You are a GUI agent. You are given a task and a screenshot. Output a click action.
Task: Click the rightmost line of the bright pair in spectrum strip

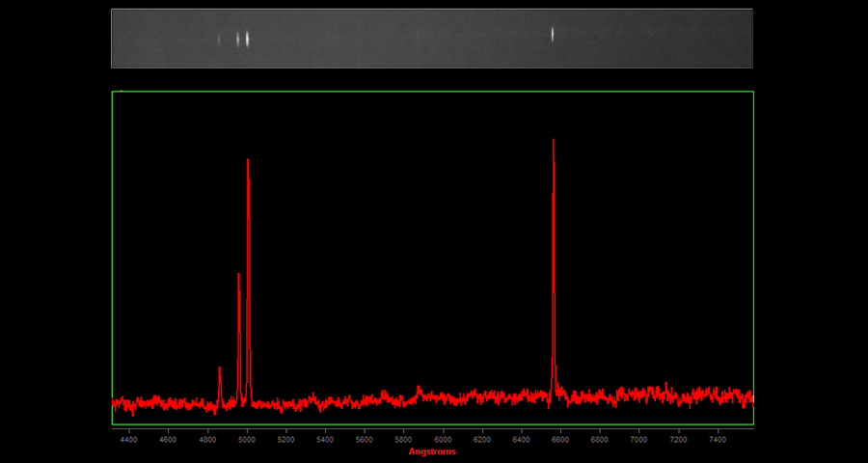[248, 39]
